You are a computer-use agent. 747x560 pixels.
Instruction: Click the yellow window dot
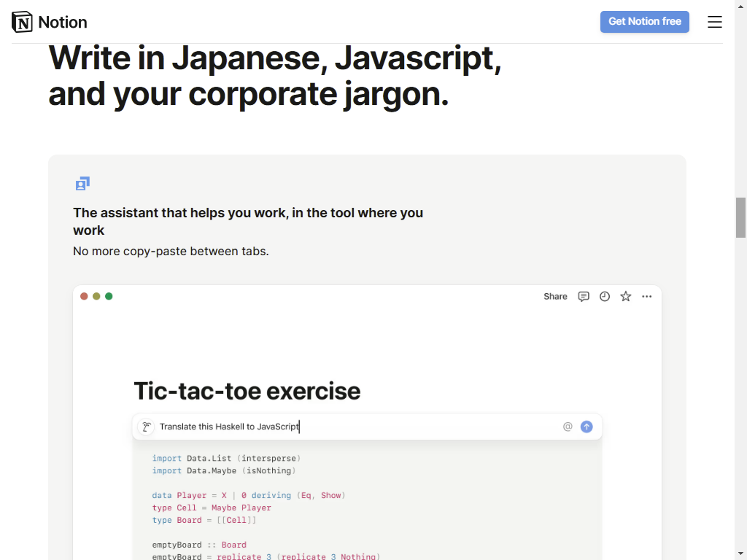point(96,296)
